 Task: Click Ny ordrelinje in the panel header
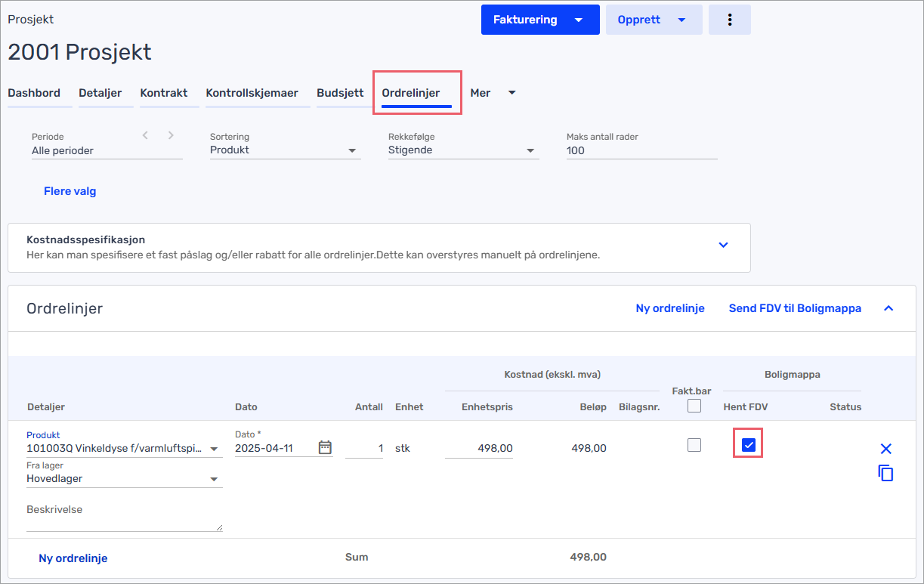670,308
